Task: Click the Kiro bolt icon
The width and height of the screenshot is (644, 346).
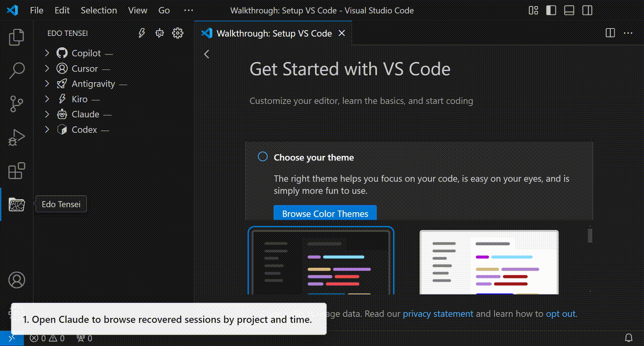Action: pos(62,99)
